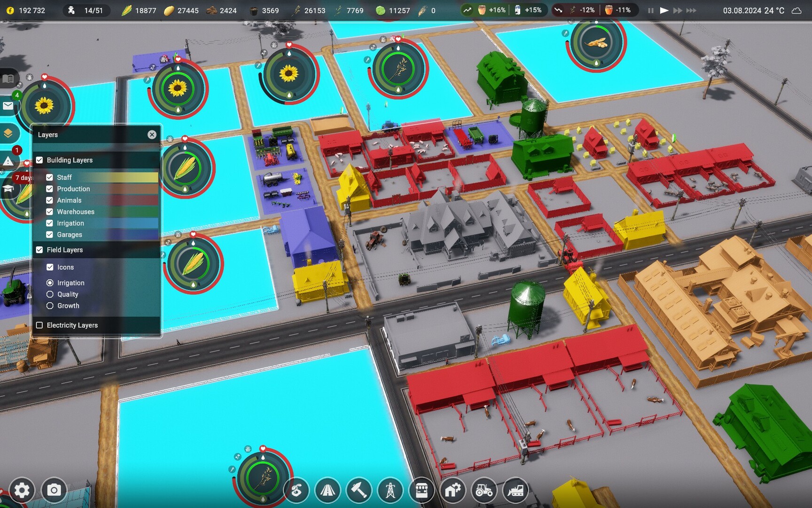This screenshot has height=508, width=812.
Task: Select the Growth radio button
Action: [50, 305]
